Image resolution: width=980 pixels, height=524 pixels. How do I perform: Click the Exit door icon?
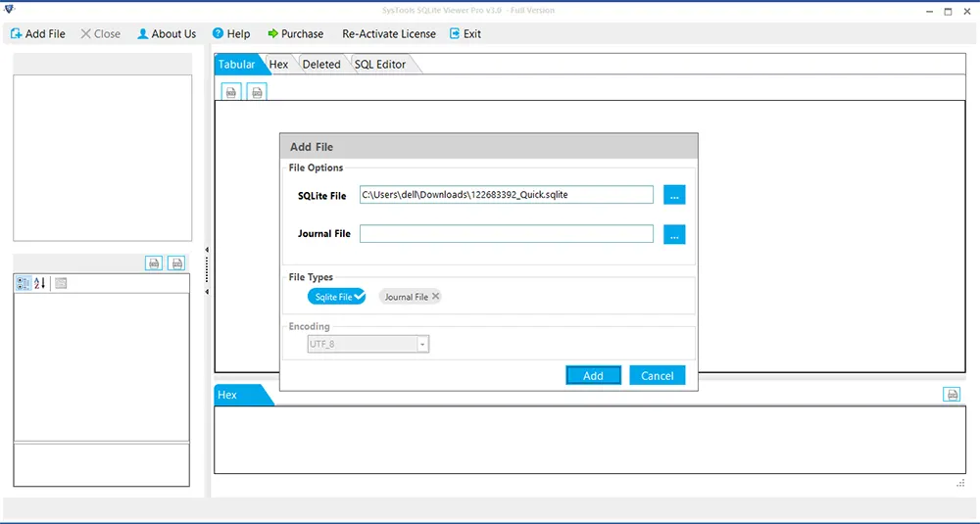(455, 33)
